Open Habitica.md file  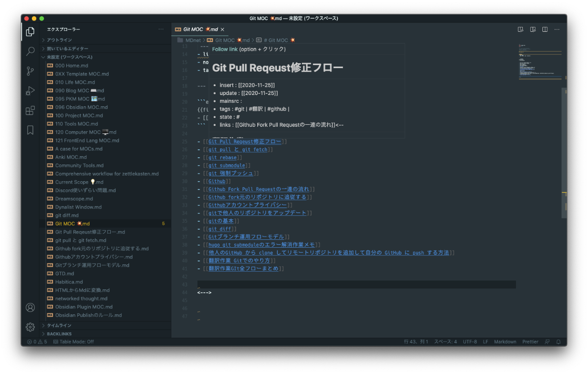[105, 282]
